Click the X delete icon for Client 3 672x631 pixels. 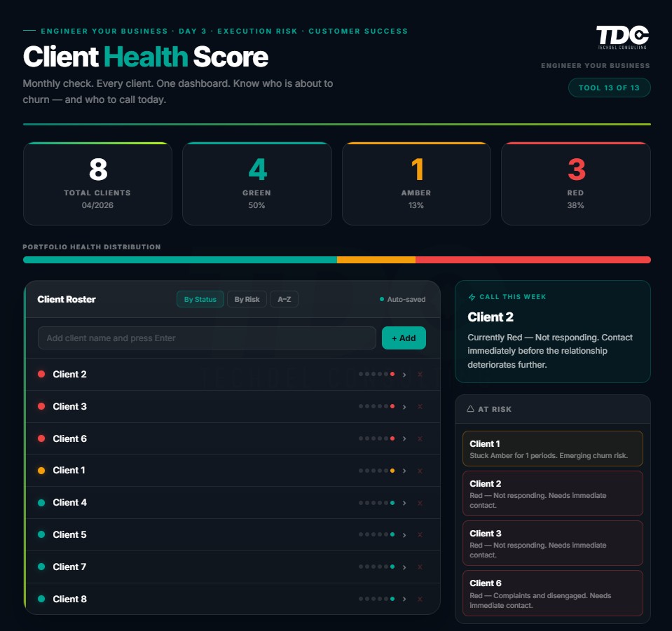(x=419, y=406)
